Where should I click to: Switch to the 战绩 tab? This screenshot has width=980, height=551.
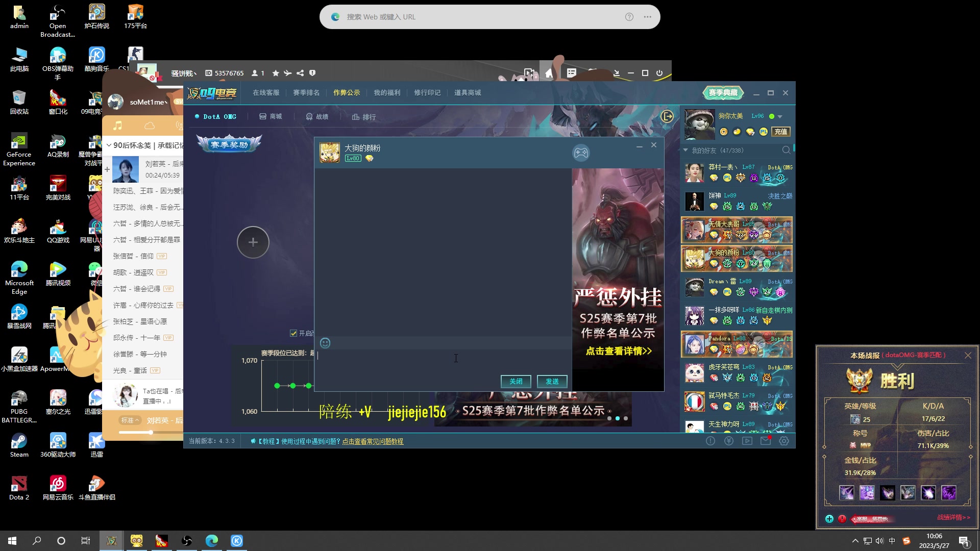(x=317, y=117)
